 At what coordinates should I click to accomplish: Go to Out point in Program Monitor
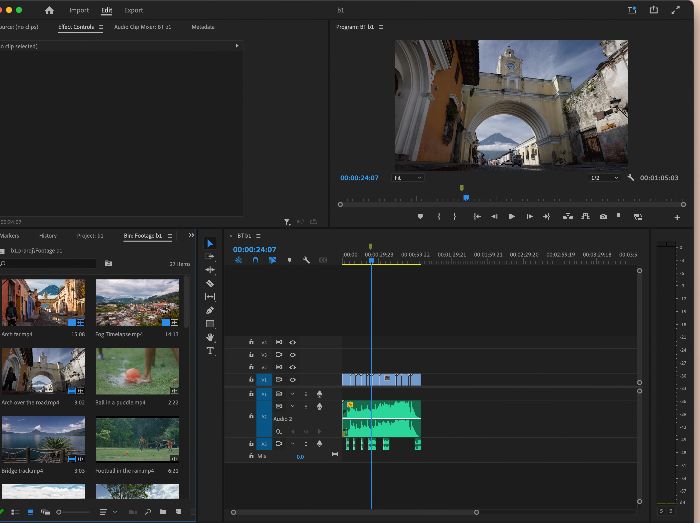pos(546,216)
